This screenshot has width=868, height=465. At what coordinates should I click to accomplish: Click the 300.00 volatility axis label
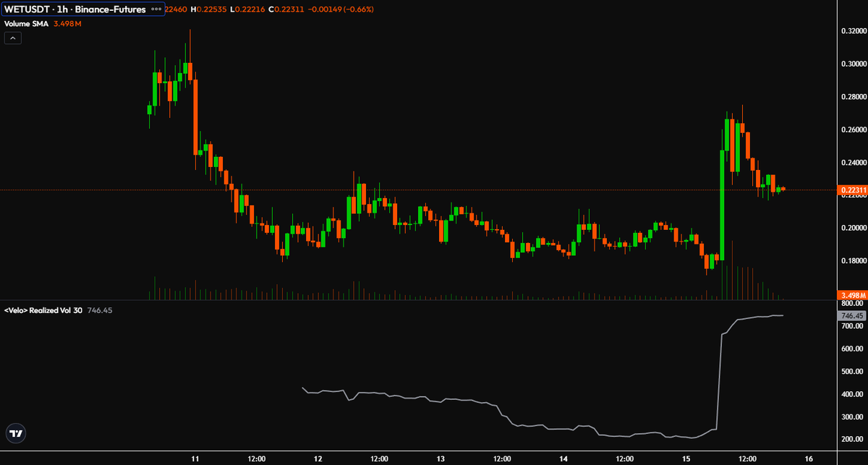(852, 417)
